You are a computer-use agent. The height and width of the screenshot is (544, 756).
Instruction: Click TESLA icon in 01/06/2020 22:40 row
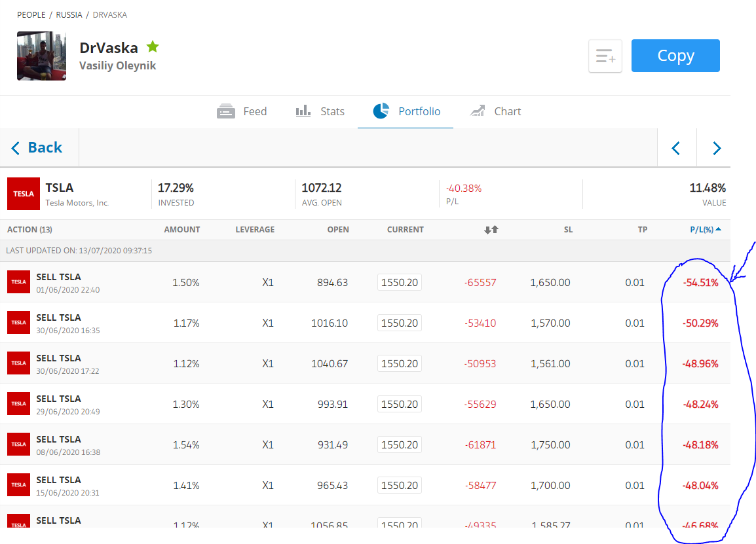pyautogui.click(x=19, y=282)
